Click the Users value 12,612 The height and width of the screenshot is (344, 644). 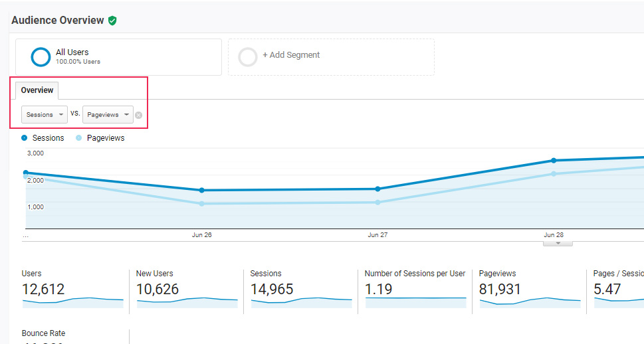tap(43, 290)
